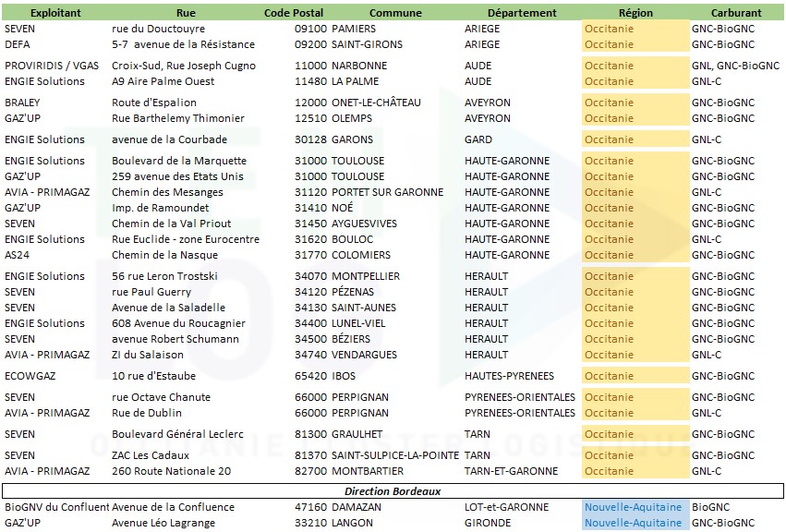786x532 pixels.
Task: Click postal code 65420 for IBOS
Action: 310,376
